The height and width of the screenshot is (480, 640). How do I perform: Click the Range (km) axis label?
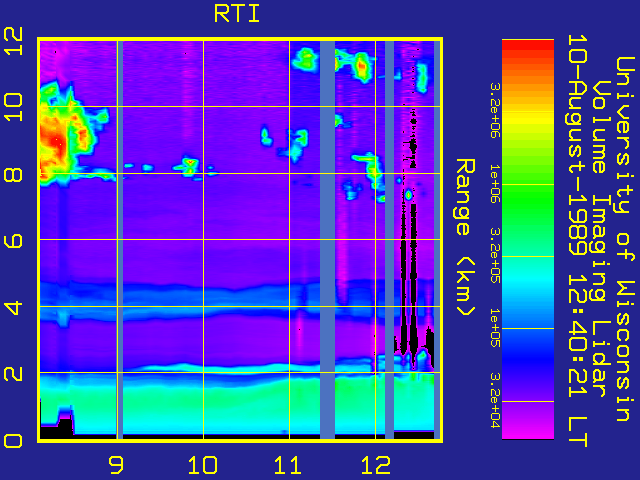(465, 238)
